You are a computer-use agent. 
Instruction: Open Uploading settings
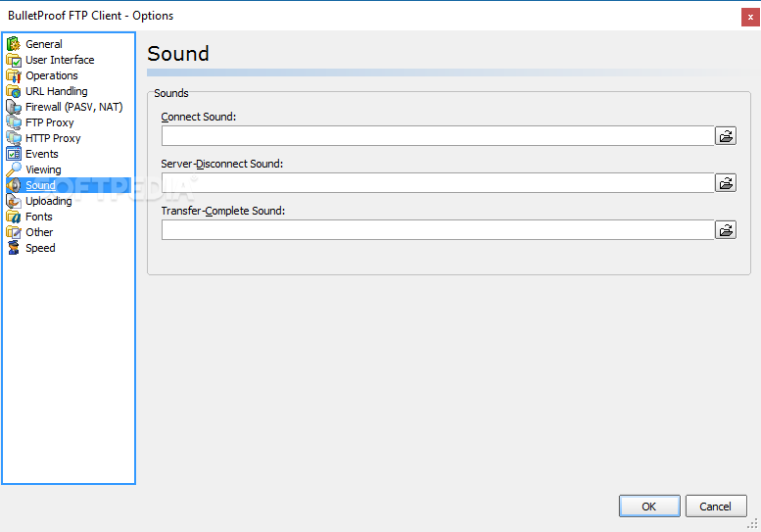click(49, 201)
